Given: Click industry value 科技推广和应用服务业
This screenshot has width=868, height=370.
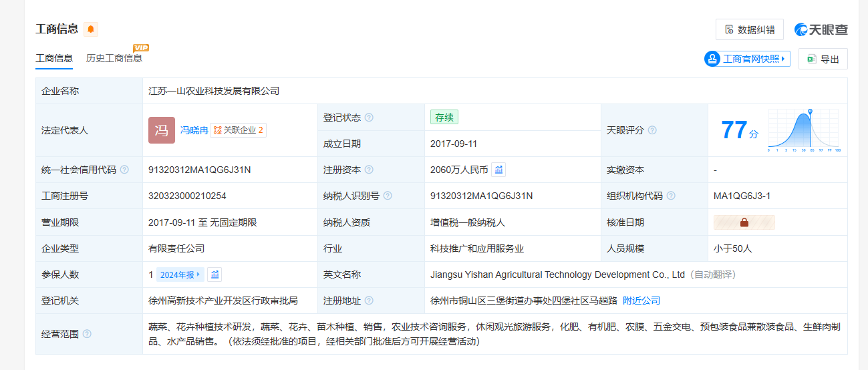Looking at the screenshot, I should pyautogui.click(x=477, y=248).
